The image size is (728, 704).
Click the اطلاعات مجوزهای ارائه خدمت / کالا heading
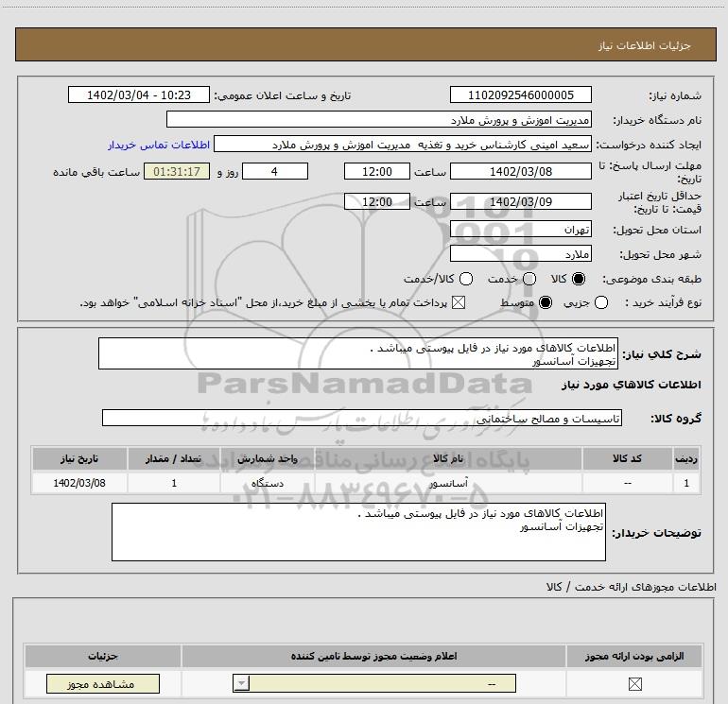pyautogui.click(x=631, y=587)
